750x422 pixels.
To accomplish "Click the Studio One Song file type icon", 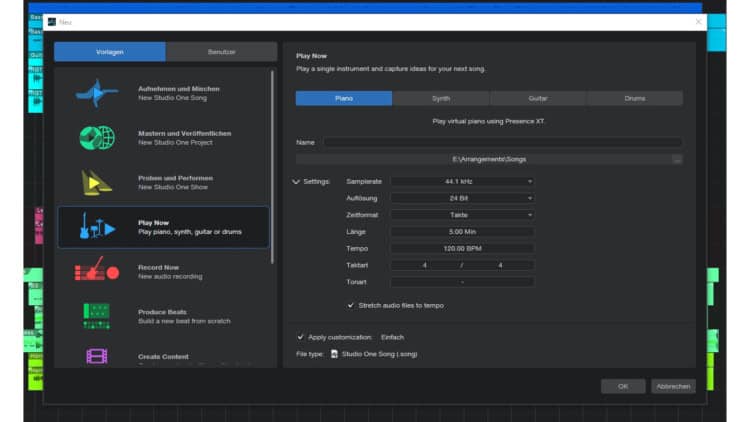I will 334,354.
